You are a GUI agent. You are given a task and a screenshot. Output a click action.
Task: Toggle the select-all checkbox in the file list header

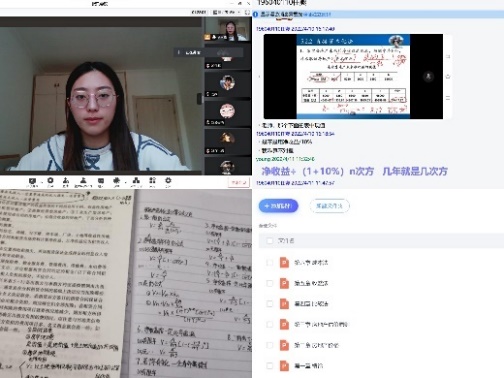pyautogui.click(x=270, y=241)
